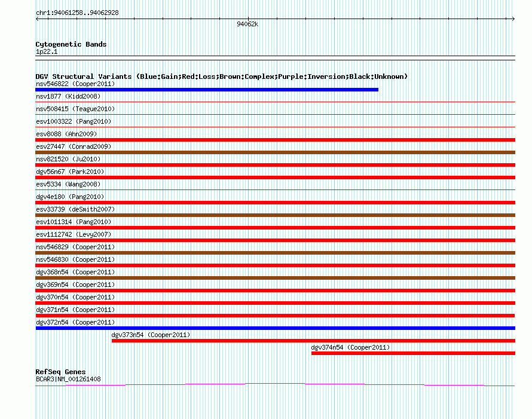Click the dgv370n54 (Cooper2011) label
The image size is (532, 419).
tap(75, 297)
